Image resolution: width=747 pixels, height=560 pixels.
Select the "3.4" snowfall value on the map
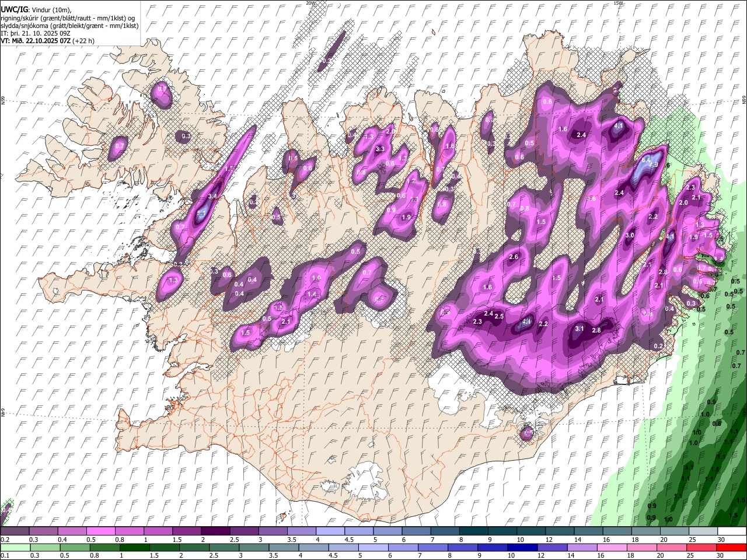pyautogui.click(x=212, y=196)
